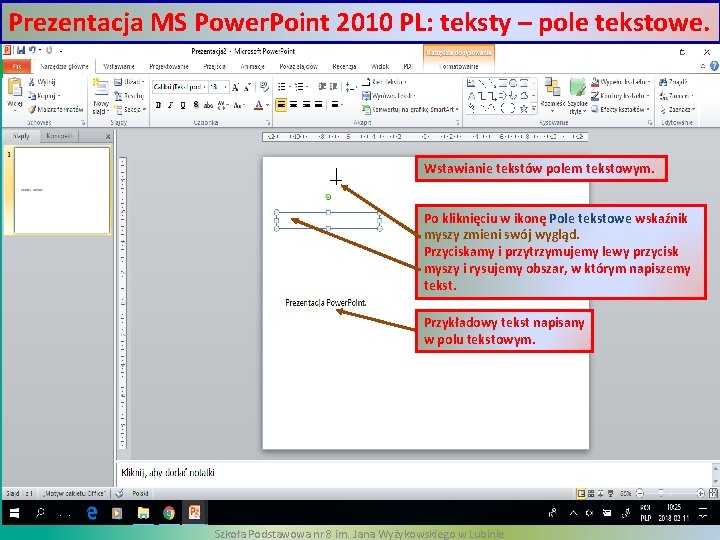Click the text box shape in shapes gallery
Screen dimensions: 720x540
pos(471,83)
